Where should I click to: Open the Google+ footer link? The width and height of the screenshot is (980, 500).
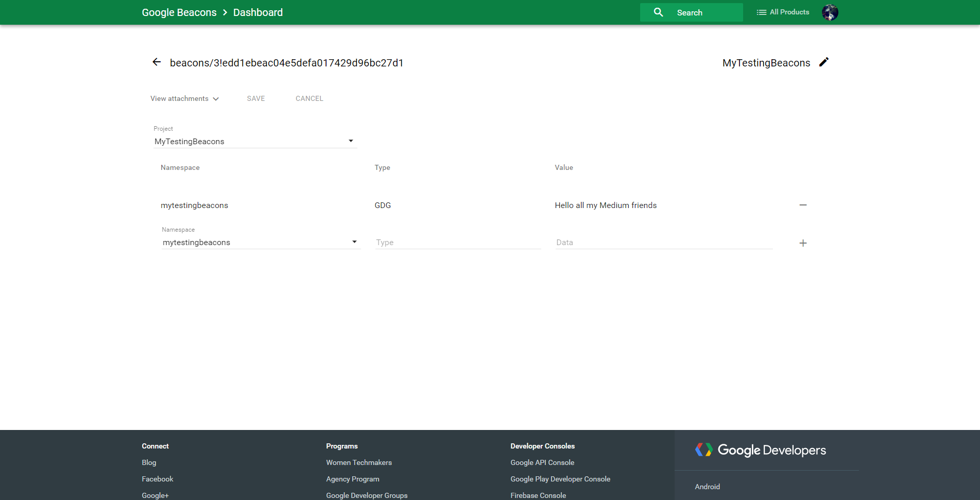coord(155,495)
